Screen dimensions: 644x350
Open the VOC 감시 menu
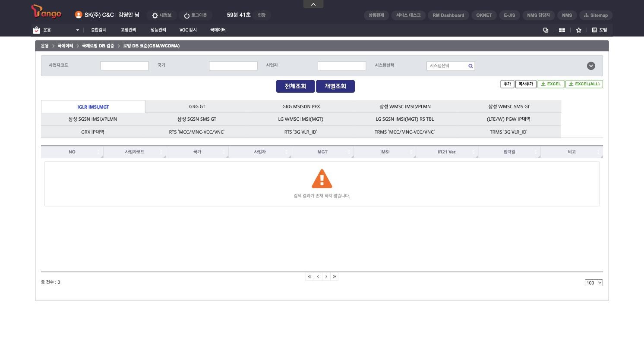188,30
